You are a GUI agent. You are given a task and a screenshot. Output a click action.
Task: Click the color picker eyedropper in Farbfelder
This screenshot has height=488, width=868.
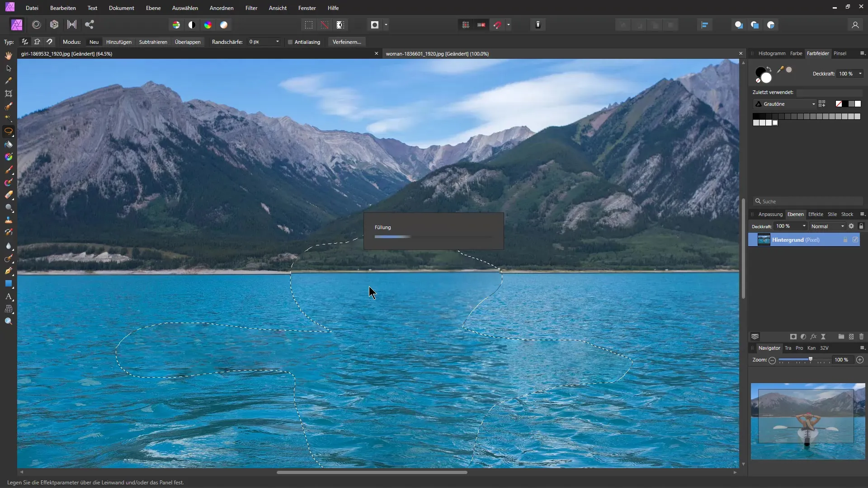780,70
